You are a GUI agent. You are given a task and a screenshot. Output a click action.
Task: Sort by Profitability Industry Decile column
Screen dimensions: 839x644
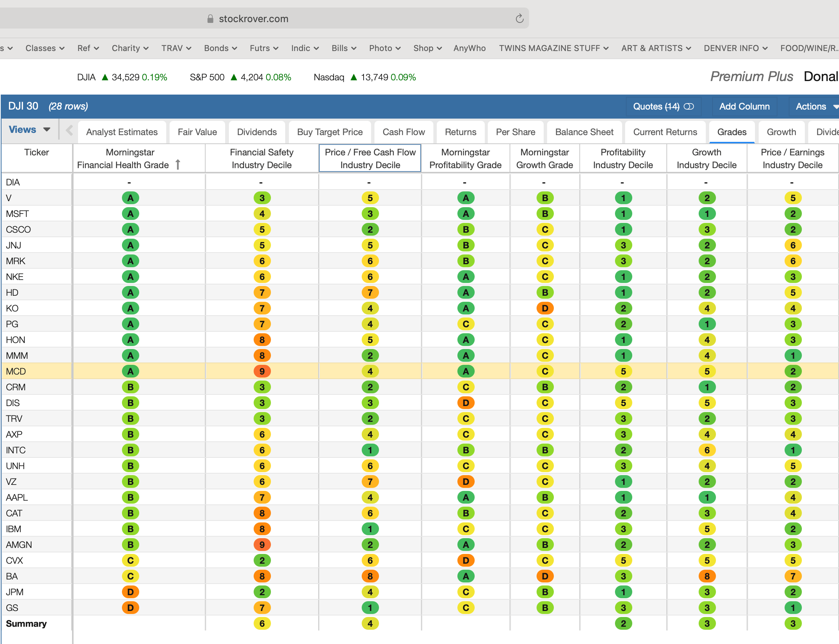tap(623, 158)
